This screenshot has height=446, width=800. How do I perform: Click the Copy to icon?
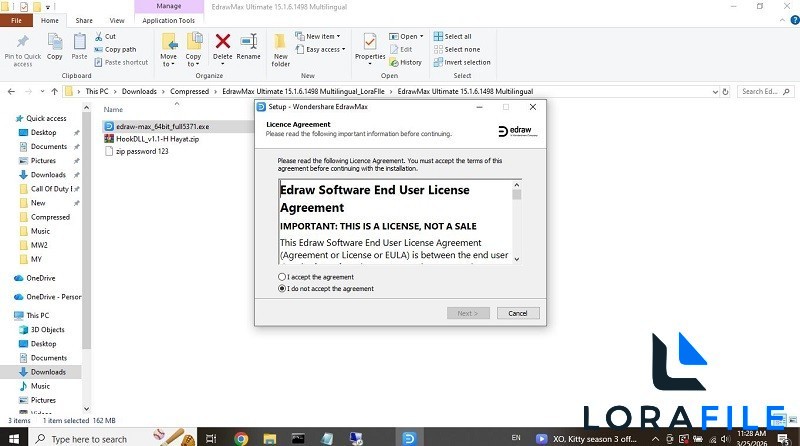click(194, 42)
